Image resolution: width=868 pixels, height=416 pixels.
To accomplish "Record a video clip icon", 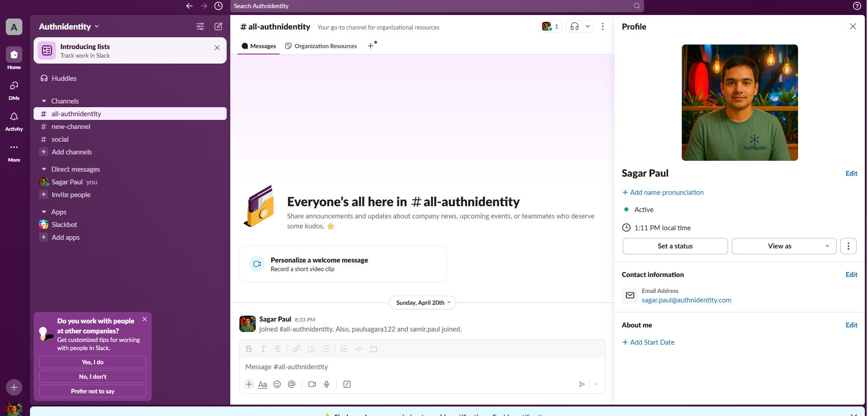I will pos(312,384).
